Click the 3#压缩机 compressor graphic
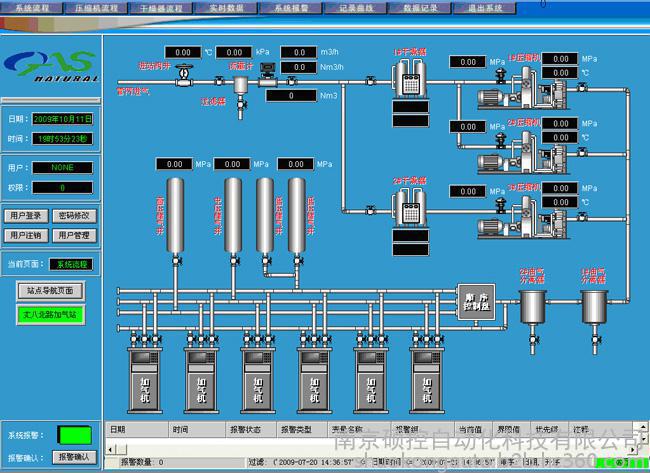The image size is (650, 473). tap(522, 218)
